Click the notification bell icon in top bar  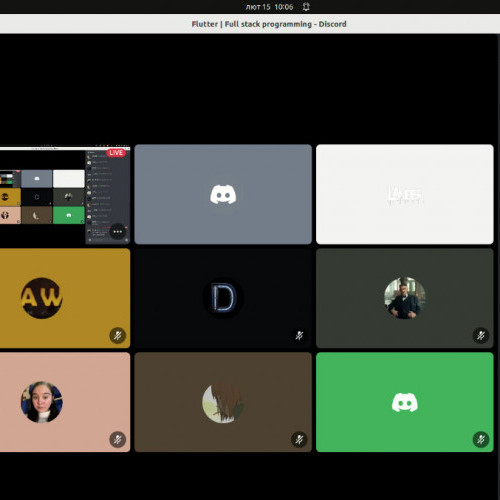point(306,7)
